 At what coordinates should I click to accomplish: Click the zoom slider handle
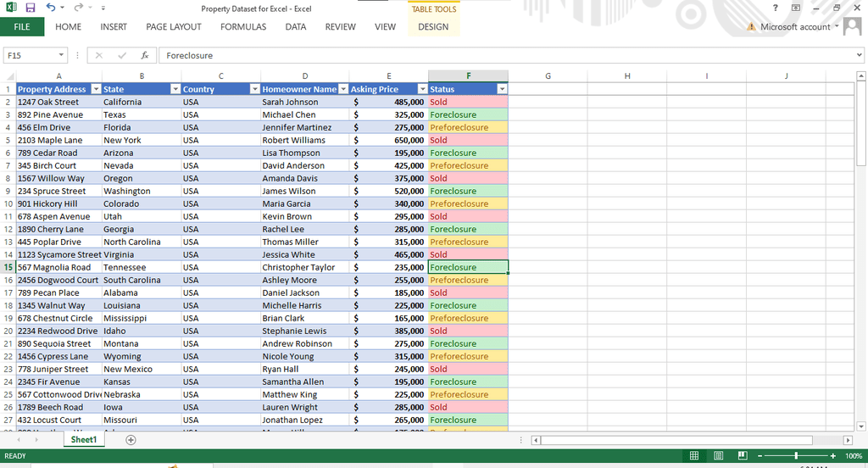coord(795,456)
